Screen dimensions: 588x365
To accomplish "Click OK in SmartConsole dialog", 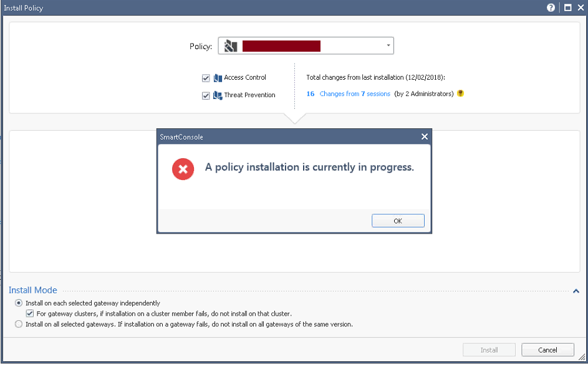I will pos(398,220).
